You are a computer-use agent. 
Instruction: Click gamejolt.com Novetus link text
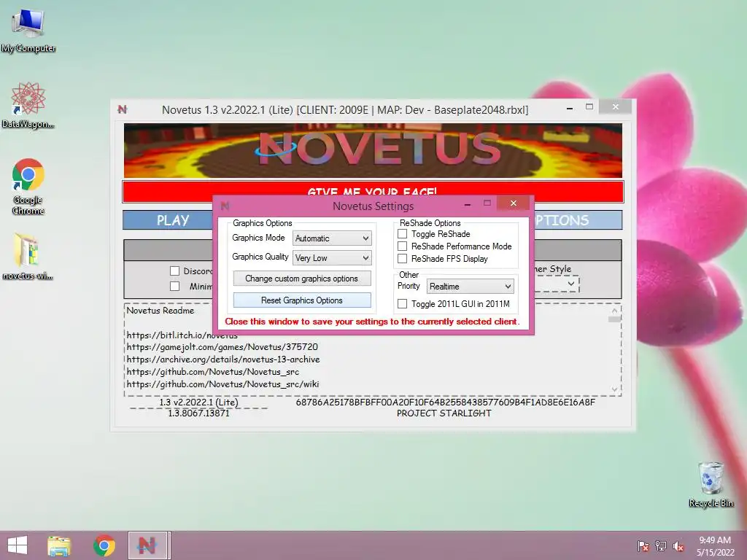(x=222, y=346)
